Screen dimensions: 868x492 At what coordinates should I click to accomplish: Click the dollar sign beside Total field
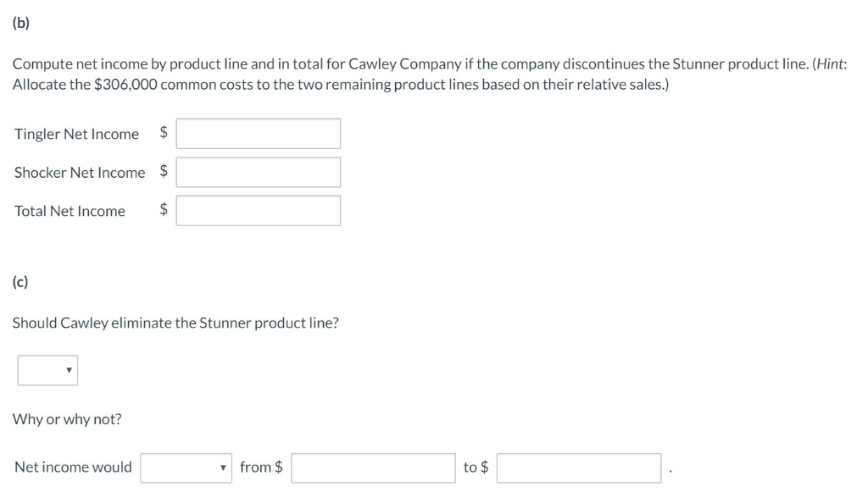pyautogui.click(x=164, y=211)
